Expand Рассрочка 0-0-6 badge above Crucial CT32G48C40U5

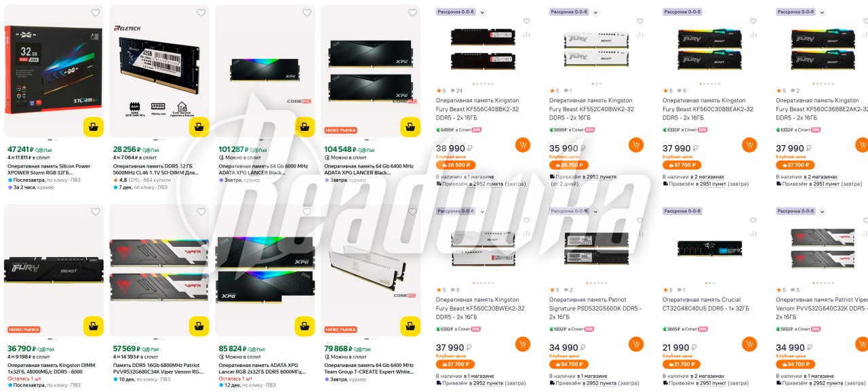(682, 211)
